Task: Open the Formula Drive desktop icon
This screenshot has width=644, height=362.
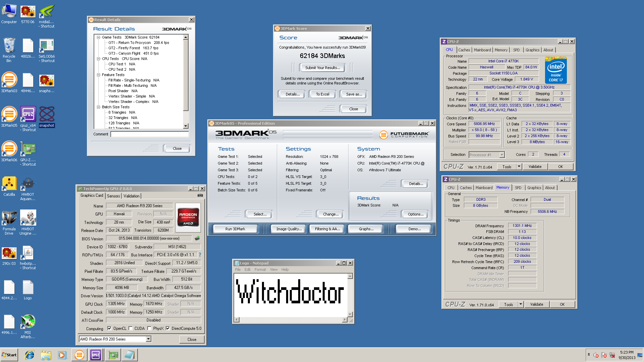Action: [x=9, y=223]
